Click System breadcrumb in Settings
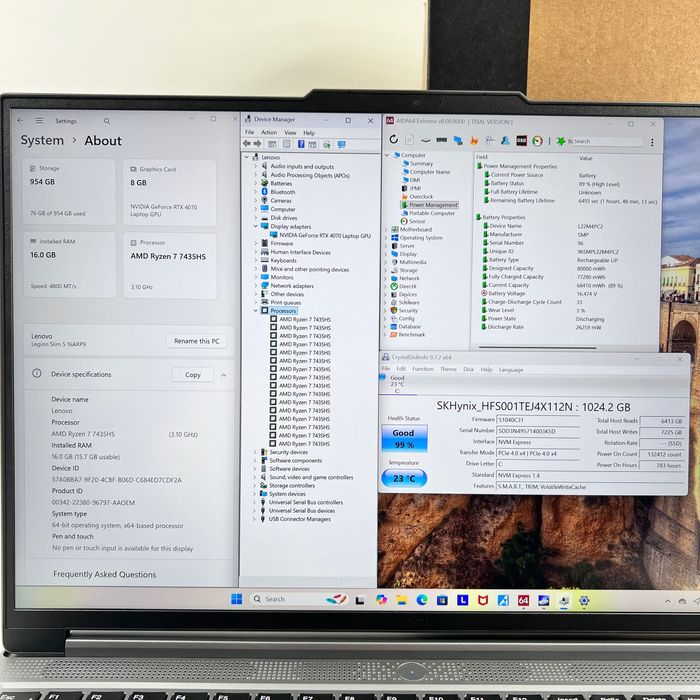The width and height of the screenshot is (700, 700). [42, 140]
